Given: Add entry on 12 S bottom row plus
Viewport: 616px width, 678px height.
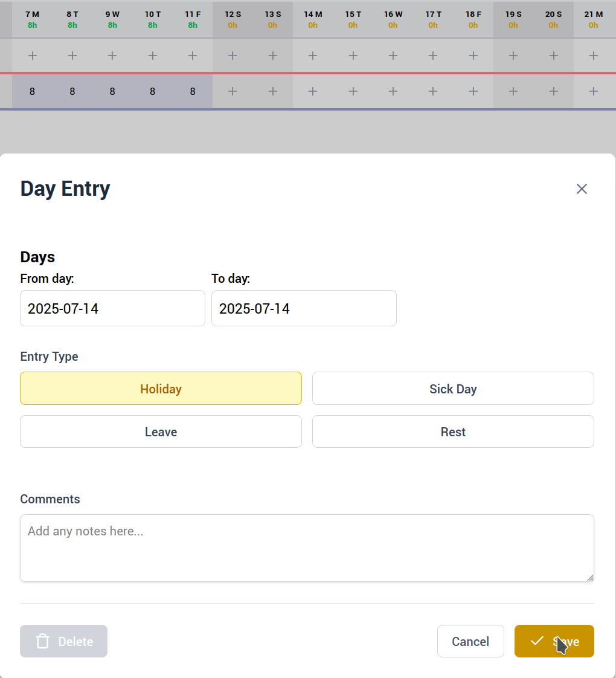Looking at the screenshot, I should [233, 91].
